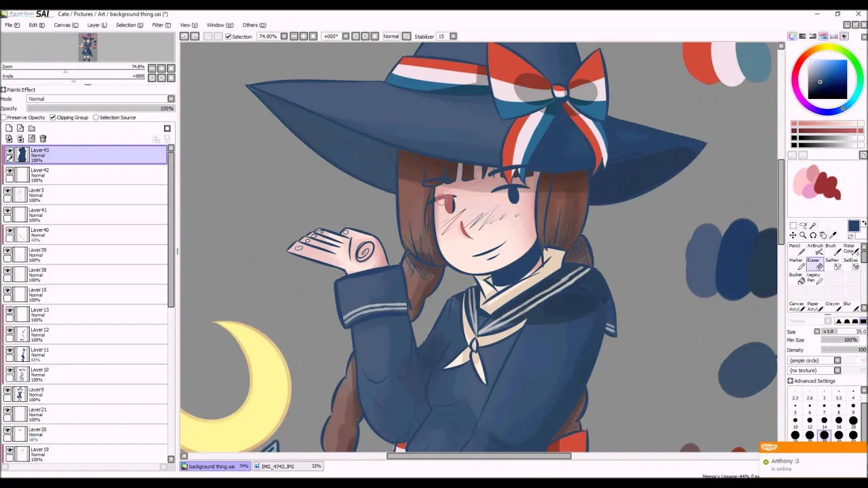Select the Legacy Pen tool
868x488 pixels.
[x=814, y=278]
